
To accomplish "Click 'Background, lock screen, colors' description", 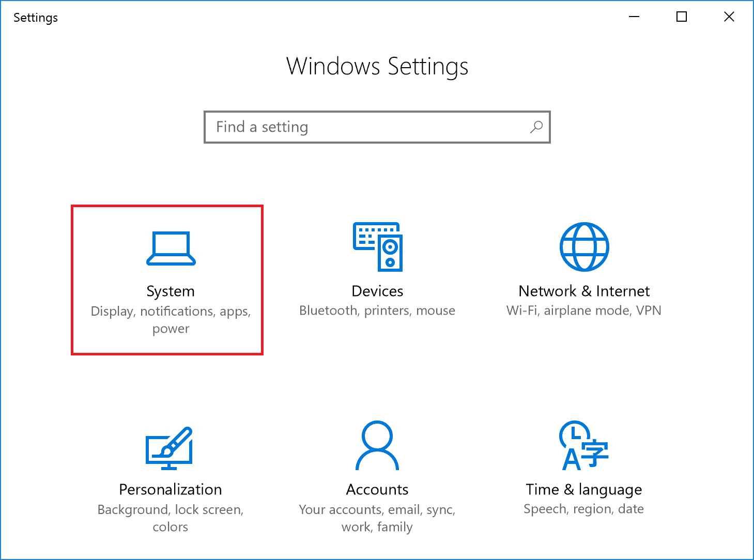I will pyautogui.click(x=171, y=518).
